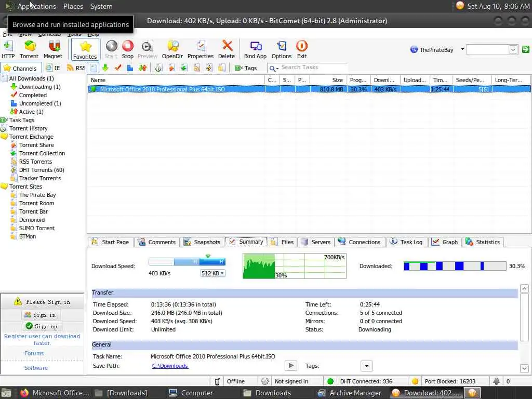Screen dimensions: 532x399
Task: Open Archive Manager in taskbar
Action: pos(350,393)
